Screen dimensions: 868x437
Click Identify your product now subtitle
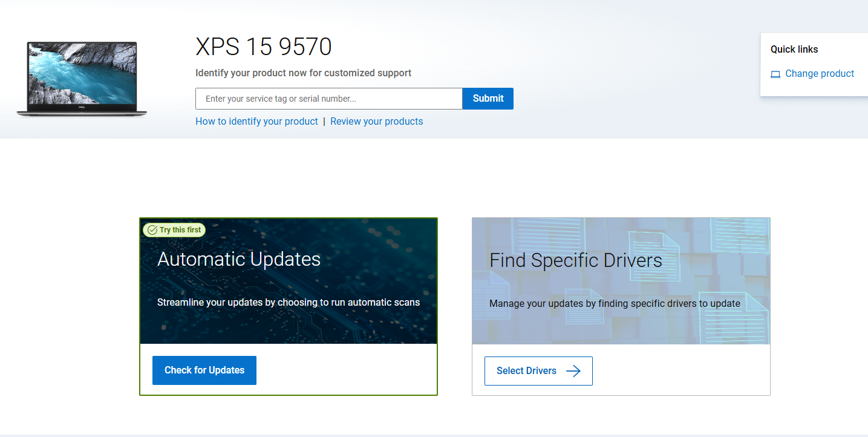(303, 73)
